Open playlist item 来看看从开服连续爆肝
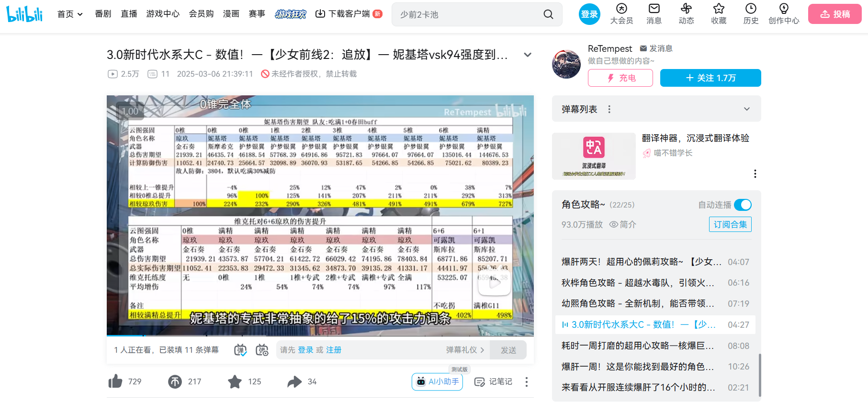Viewport: 868px width, 404px height. [x=655, y=387]
